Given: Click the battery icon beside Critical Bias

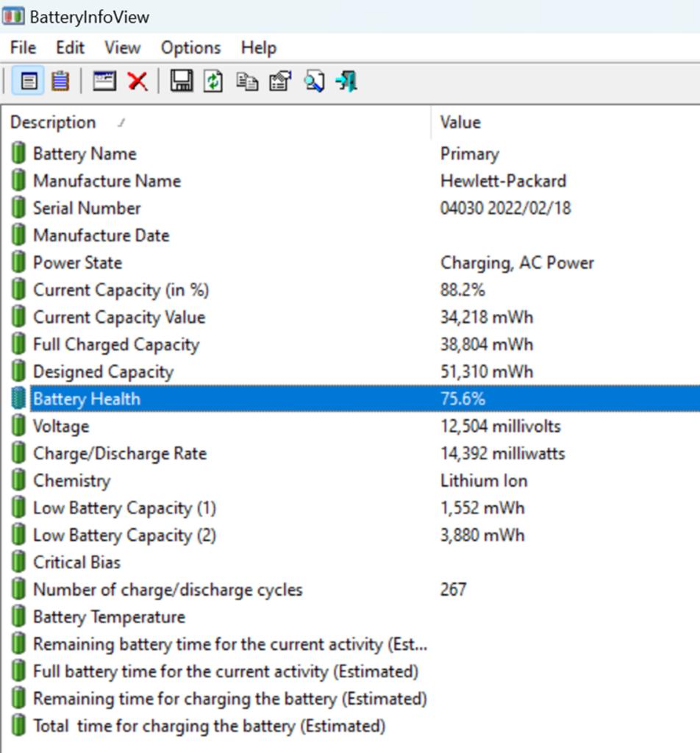Looking at the screenshot, I should point(18,562).
